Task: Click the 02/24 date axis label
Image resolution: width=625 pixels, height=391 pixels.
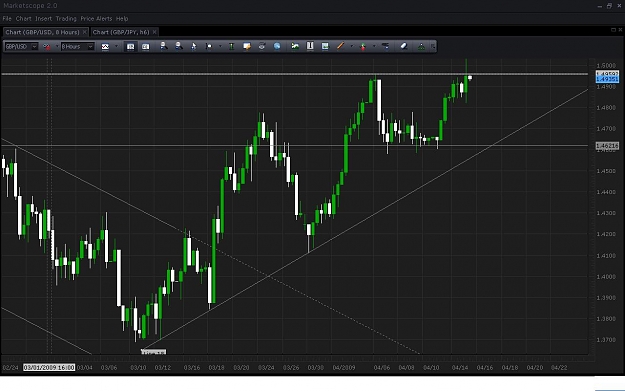Action: tap(10, 367)
